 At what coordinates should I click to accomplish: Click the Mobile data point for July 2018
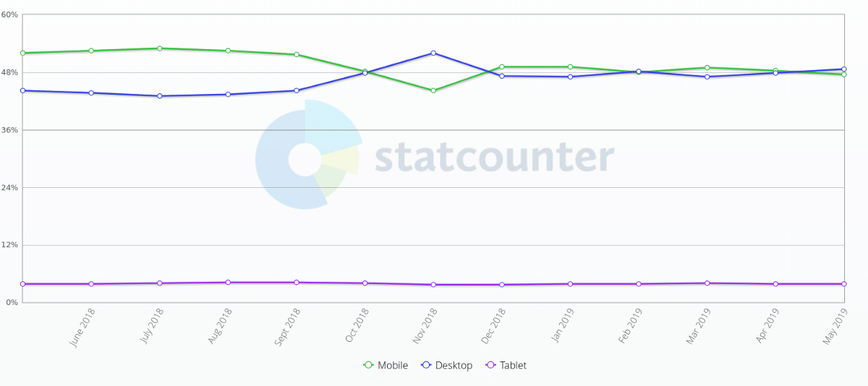coord(159,48)
